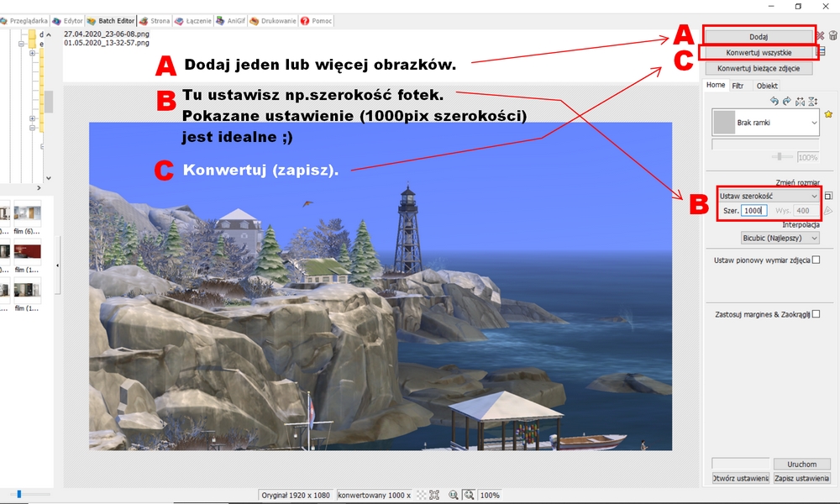Click Konwertuj wszystkie button
Viewport: 840px width, 504px height.
coord(759,52)
